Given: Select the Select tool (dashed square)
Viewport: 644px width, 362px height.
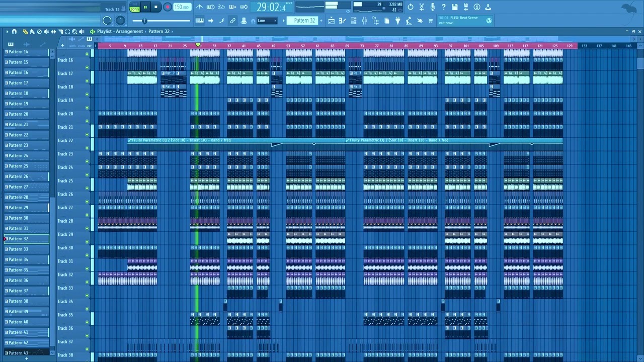Looking at the screenshot, I should coord(67,31).
